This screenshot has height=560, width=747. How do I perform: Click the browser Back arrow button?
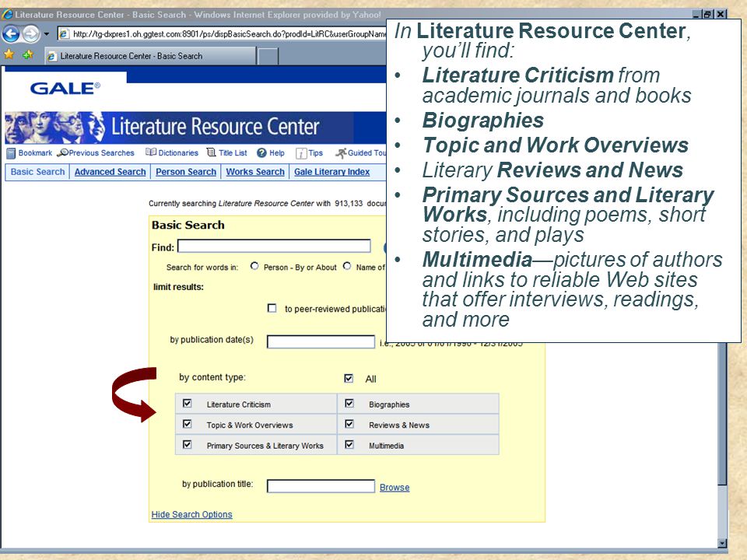[12, 33]
